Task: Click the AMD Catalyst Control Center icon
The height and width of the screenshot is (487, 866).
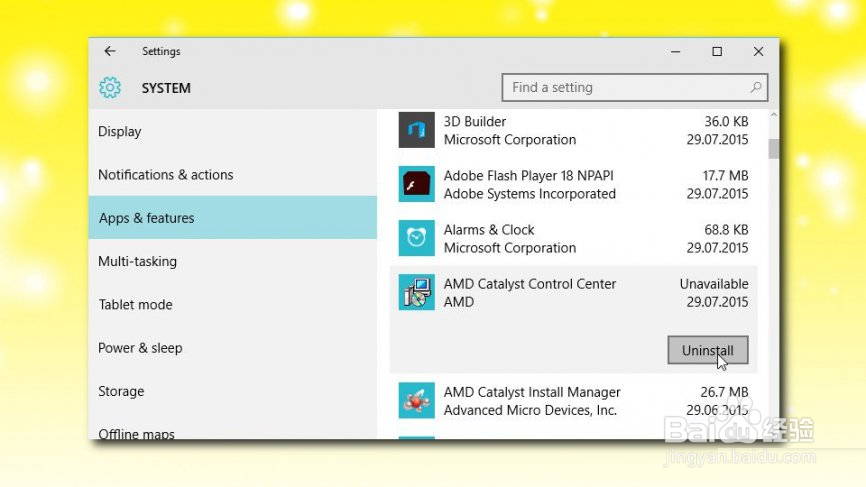Action: tap(416, 293)
